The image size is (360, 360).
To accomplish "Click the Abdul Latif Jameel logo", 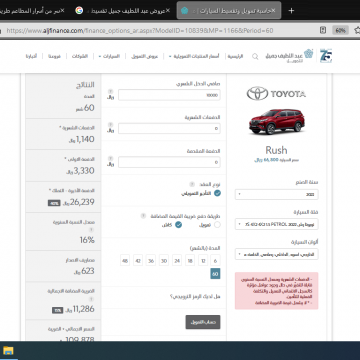I will click(x=290, y=56).
